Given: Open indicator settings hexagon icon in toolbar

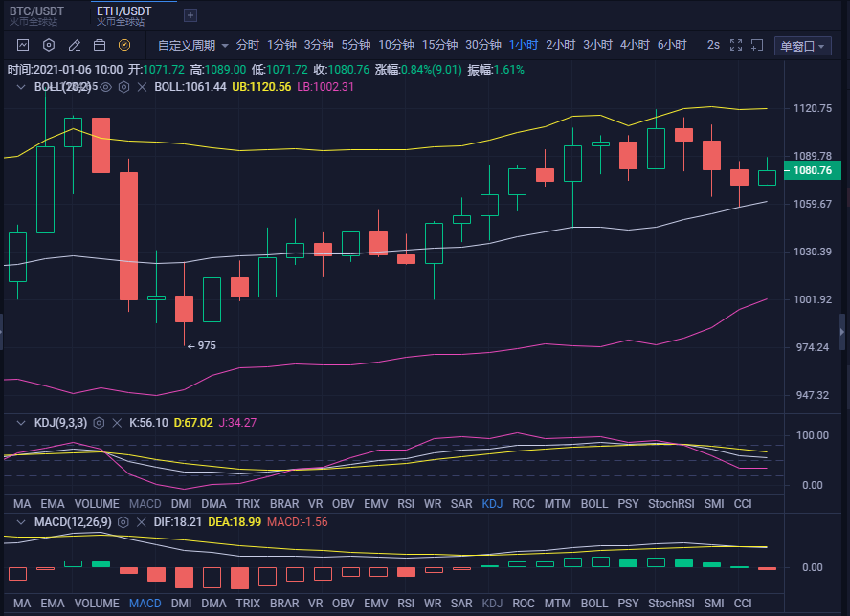Looking at the screenshot, I should (x=49, y=45).
